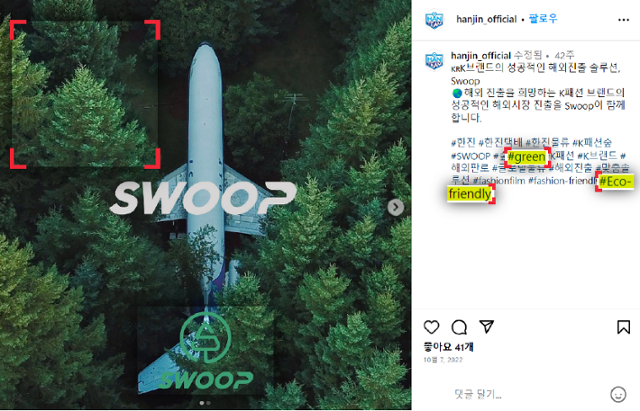Open hanjin_official username in the header

click(486, 19)
